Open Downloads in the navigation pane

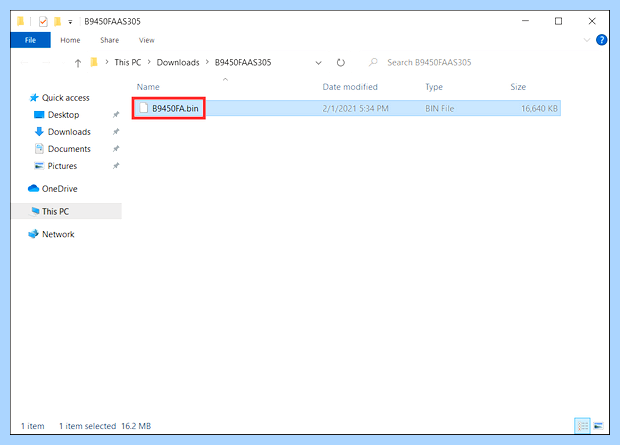62,132
